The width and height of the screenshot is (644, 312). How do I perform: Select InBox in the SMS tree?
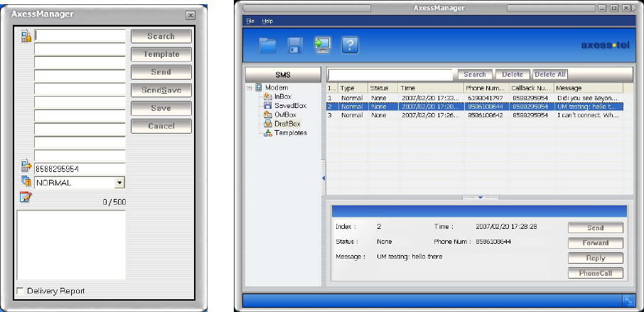[283, 97]
